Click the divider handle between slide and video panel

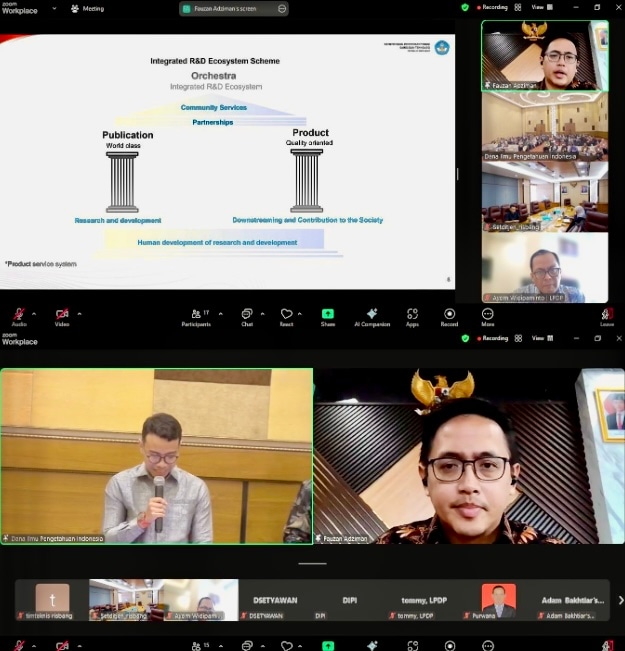458,173
